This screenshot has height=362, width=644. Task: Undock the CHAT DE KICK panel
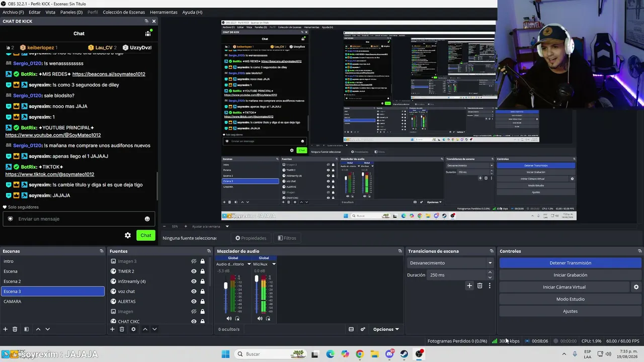coord(146,21)
